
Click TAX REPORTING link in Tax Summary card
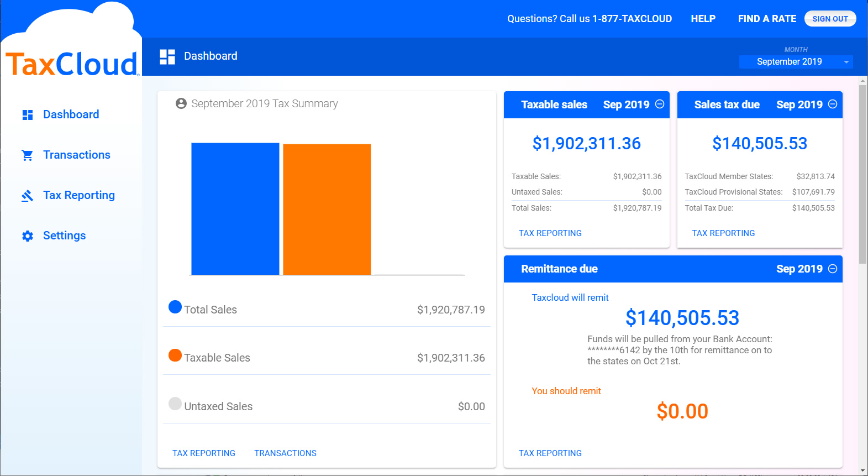pos(204,453)
